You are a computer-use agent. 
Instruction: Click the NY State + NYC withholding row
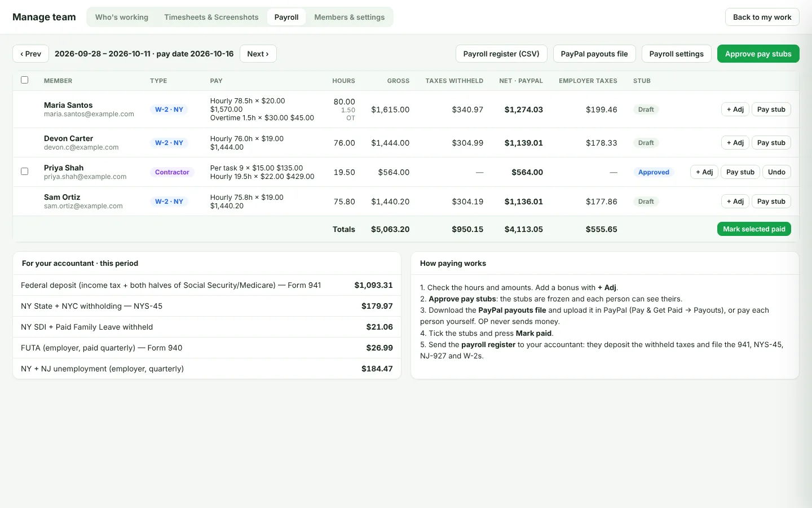(x=207, y=306)
